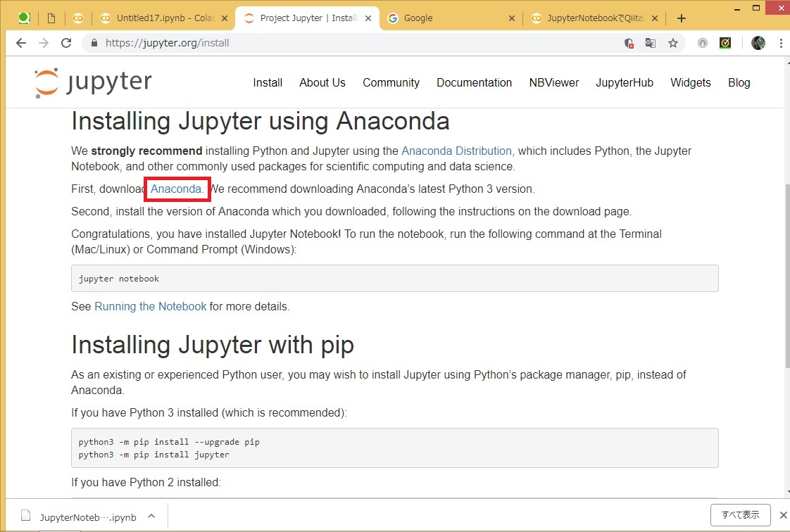
Task: Click the padlock icon before the URL
Action: tap(94, 43)
